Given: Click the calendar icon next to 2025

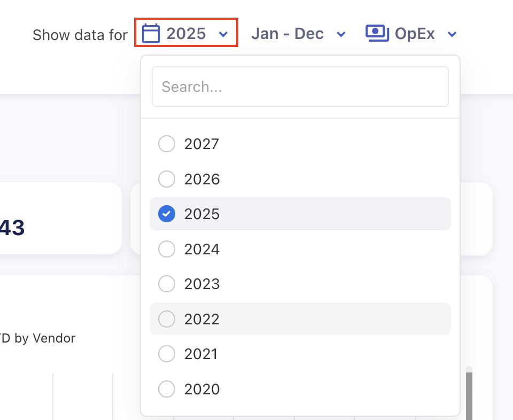Looking at the screenshot, I should pos(151,34).
